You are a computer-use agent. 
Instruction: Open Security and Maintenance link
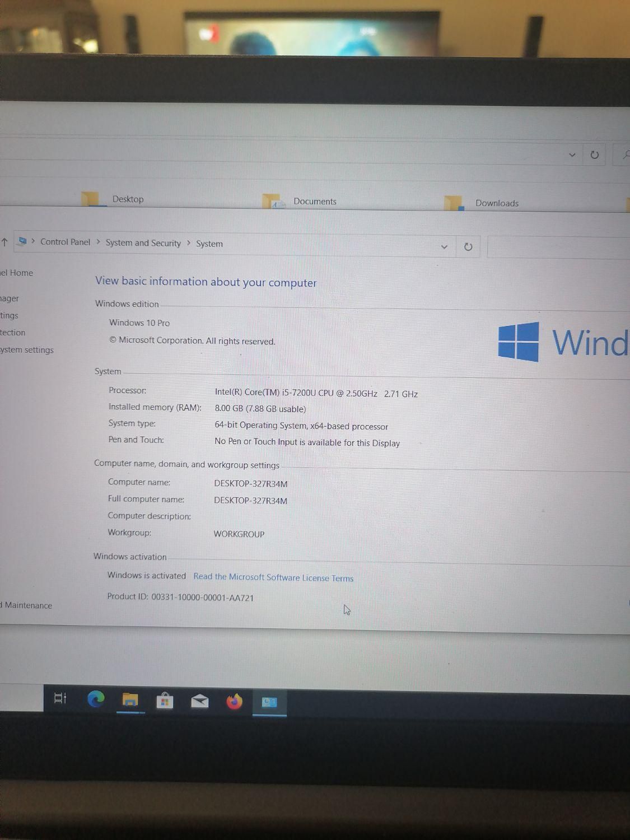coord(26,605)
